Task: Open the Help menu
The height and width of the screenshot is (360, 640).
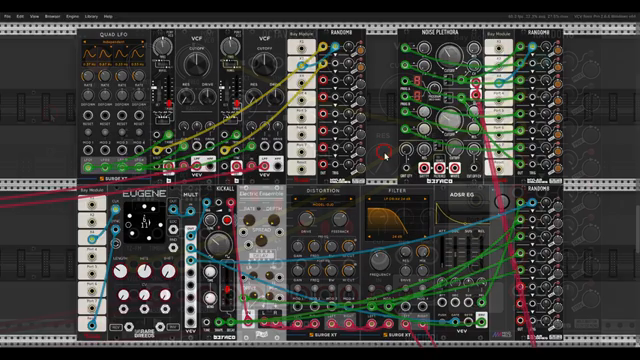Action: pyautogui.click(x=108, y=16)
